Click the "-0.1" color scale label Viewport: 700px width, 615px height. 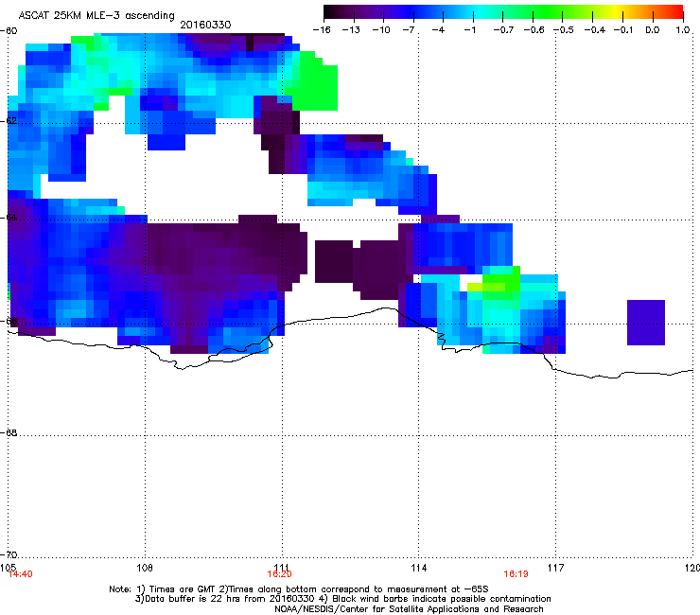[x=623, y=30]
